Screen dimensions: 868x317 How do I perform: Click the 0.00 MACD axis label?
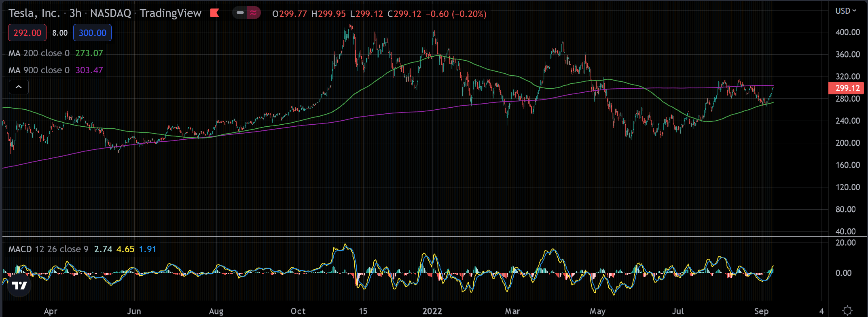click(x=843, y=273)
